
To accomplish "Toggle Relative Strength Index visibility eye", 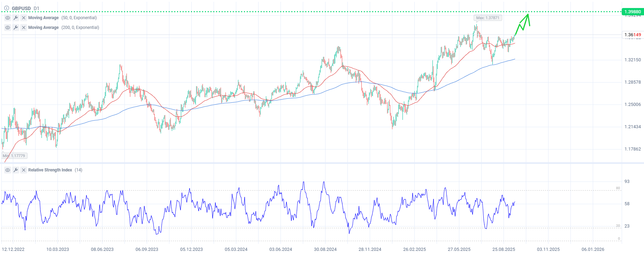I will coord(8,170).
